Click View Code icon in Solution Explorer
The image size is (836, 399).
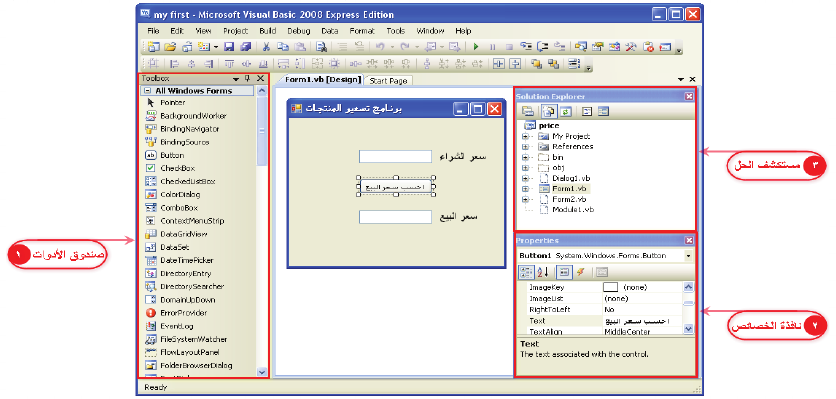pos(586,111)
